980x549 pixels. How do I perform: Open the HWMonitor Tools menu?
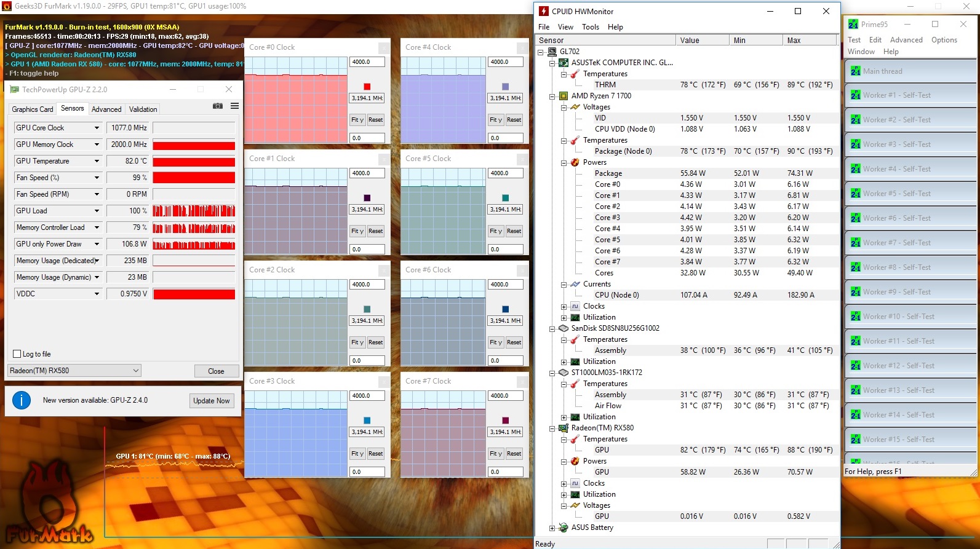pyautogui.click(x=591, y=27)
